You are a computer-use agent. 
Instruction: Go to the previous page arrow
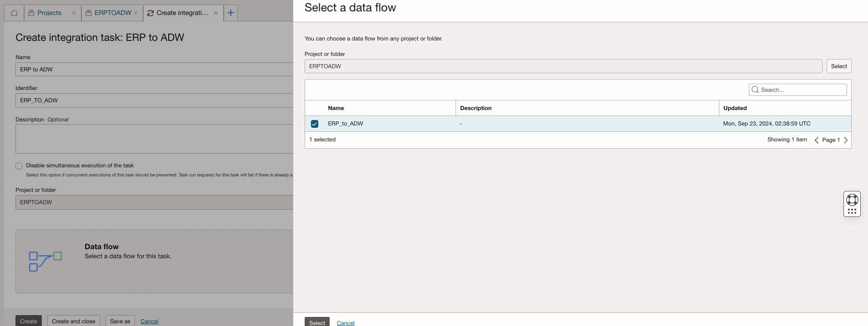click(817, 140)
